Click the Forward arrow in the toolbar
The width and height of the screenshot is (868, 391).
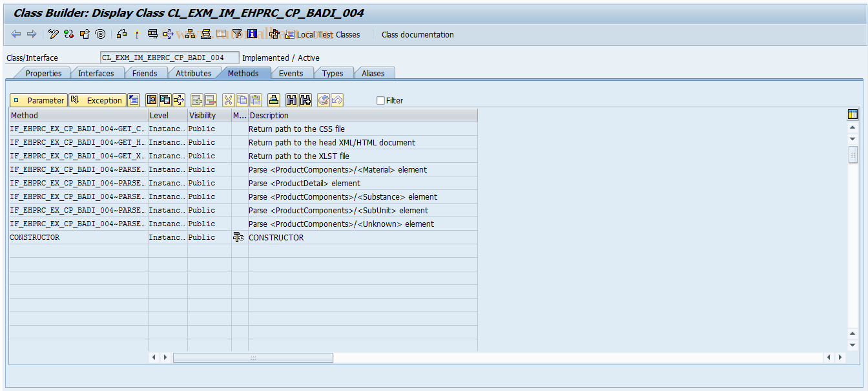[x=31, y=34]
